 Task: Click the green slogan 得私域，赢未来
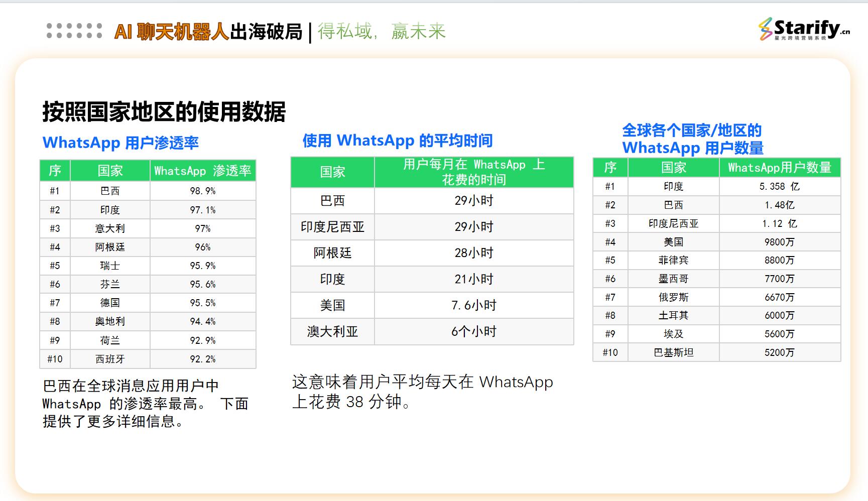[x=383, y=32]
